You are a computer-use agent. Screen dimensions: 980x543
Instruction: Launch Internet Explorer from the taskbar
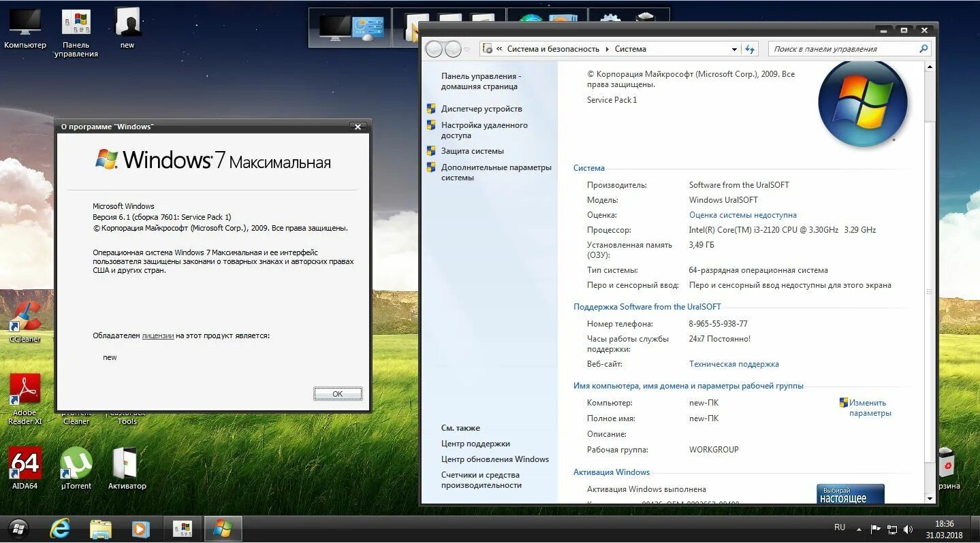60,529
